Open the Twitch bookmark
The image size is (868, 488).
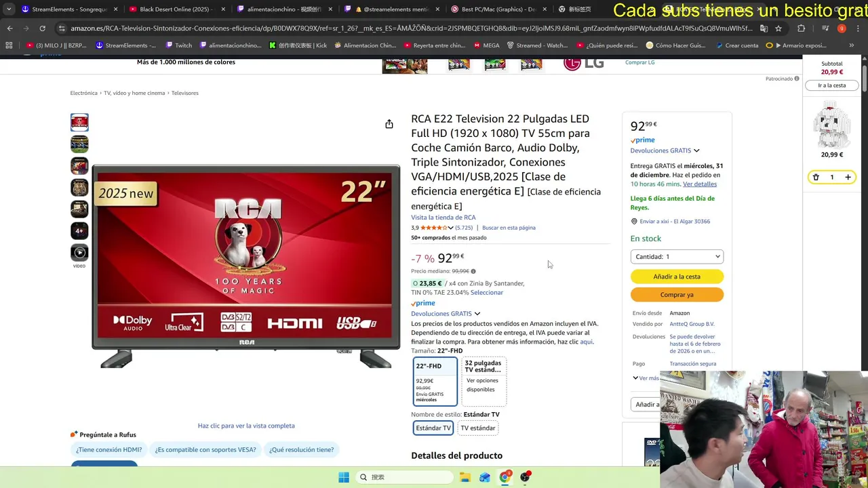pos(178,45)
